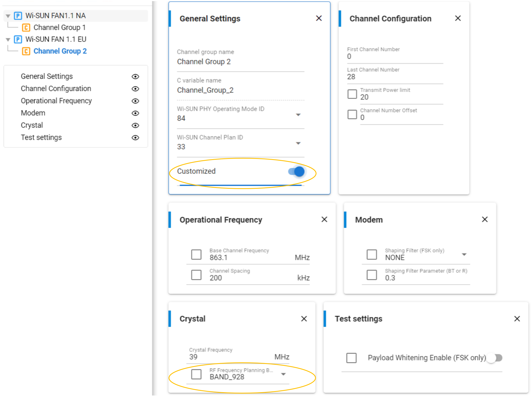The width and height of the screenshot is (532, 396).
Task: Select Wi-SUN FAN1.1 NA protocol
Action: point(56,16)
